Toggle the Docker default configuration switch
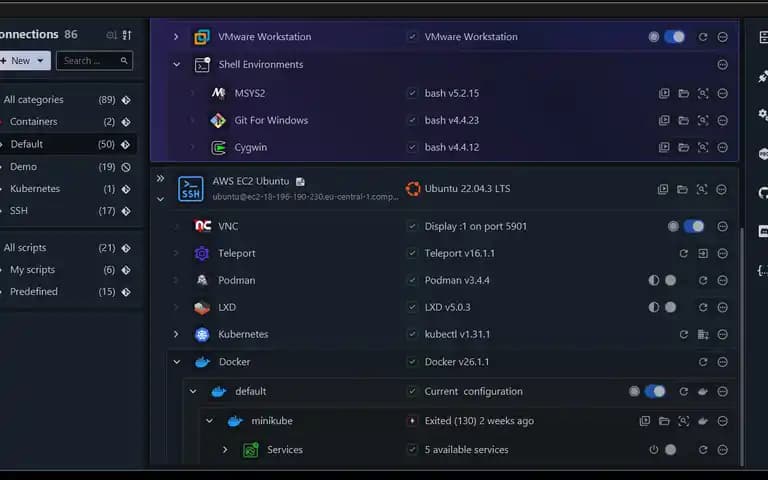The height and width of the screenshot is (480, 768). tap(655, 391)
